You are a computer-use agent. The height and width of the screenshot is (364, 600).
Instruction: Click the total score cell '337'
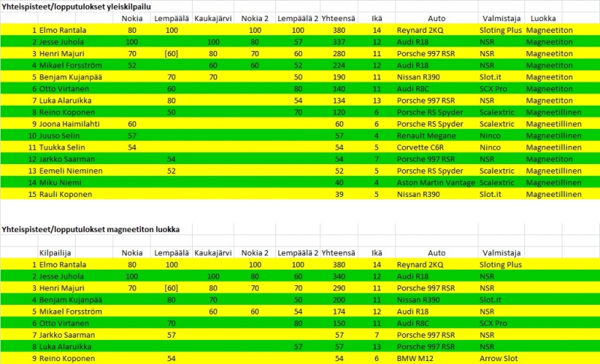point(339,42)
